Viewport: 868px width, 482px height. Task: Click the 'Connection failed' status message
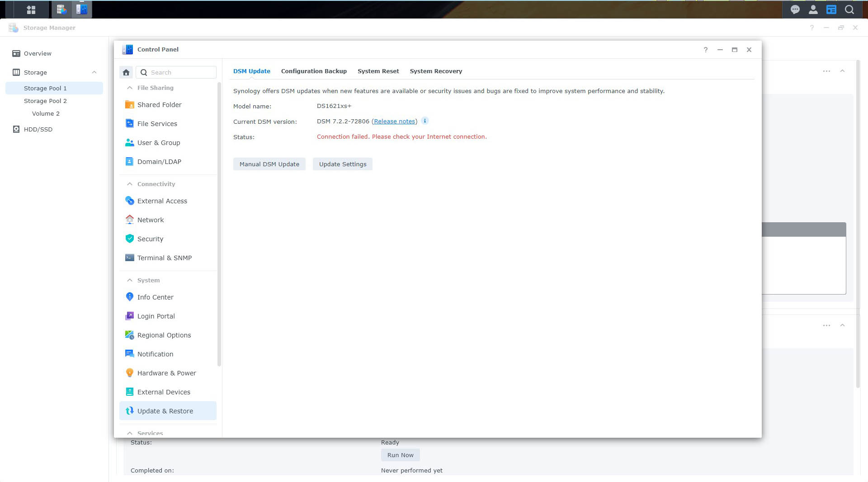pos(402,137)
